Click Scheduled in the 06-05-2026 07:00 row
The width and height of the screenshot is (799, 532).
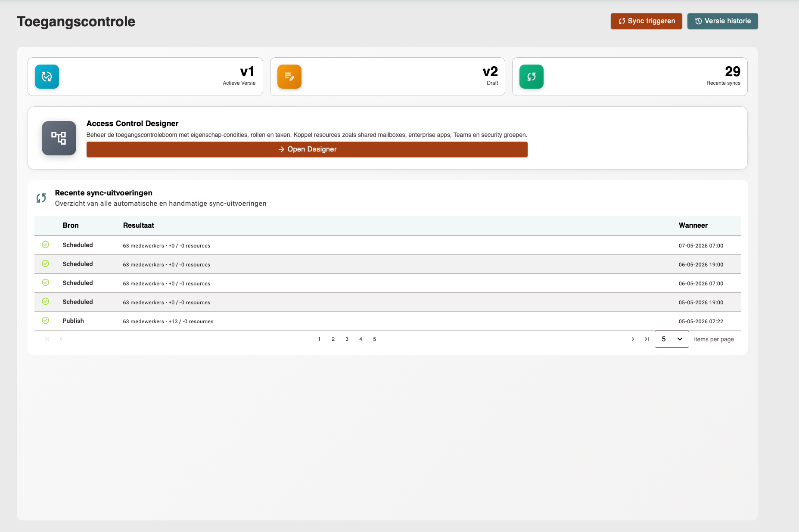tap(78, 283)
